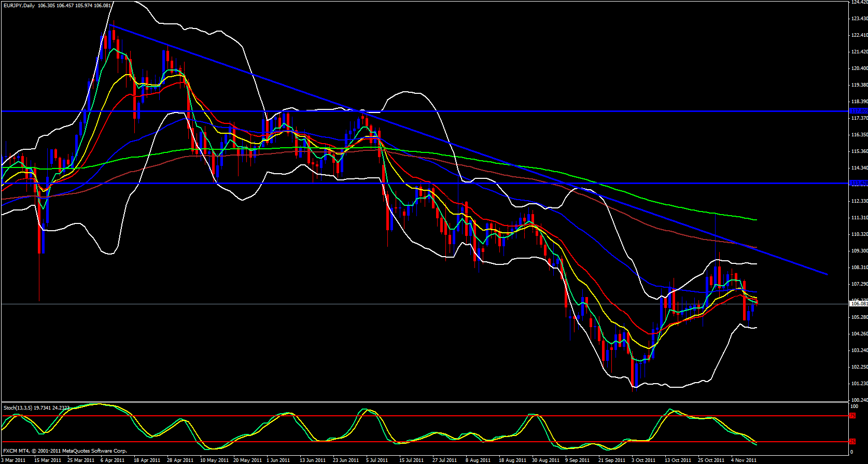Click the FXCM MT4 MetaQuotes copyright text
This screenshot has height=464, width=868.
point(65,451)
